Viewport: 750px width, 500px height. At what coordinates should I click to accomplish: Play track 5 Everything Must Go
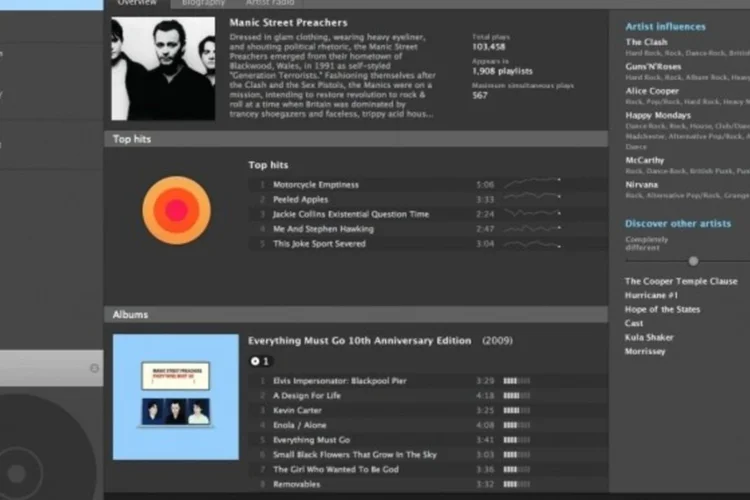coord(311,440)
